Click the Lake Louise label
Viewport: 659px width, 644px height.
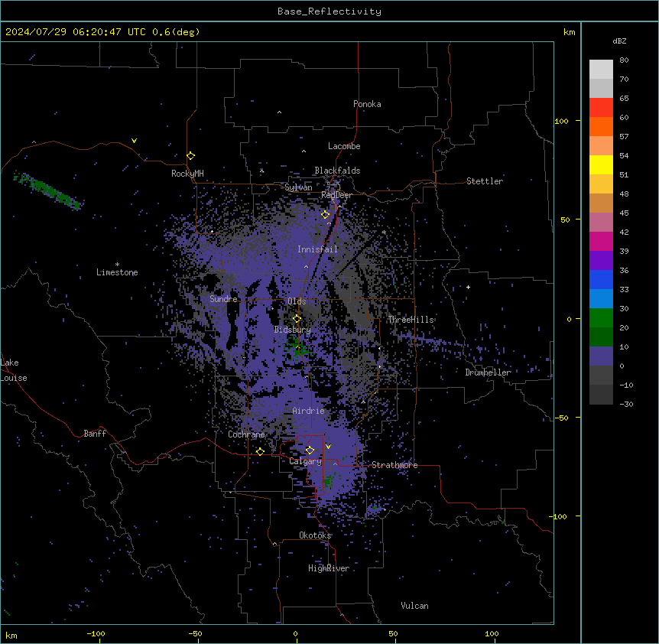click(x=14, y=370)
